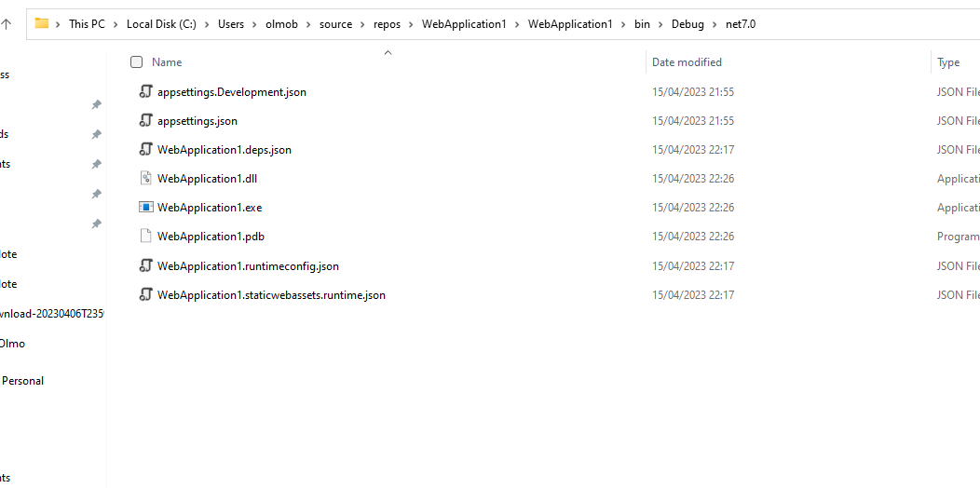The width and height of the screenshot is (980, 488).
Task: Select the WebApplication1.staticwebassets.runtime.json file name
Action: tap(271, 295)
